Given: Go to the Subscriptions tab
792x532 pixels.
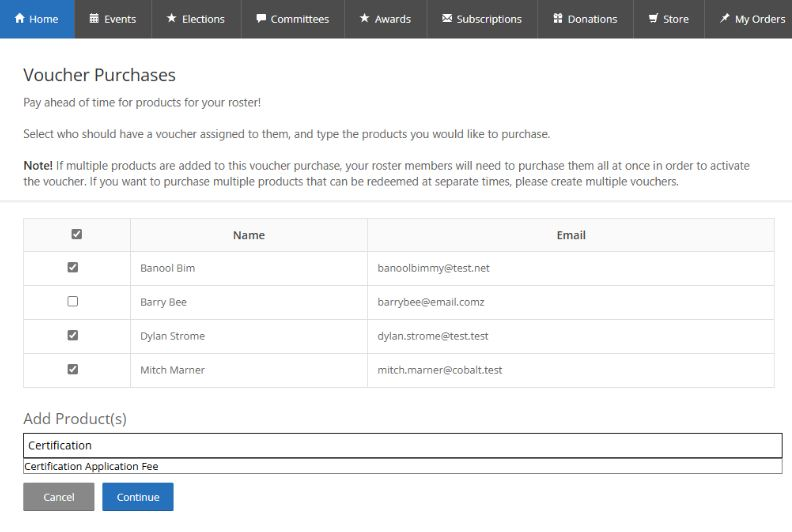Looking at the screenshot, I should pos(481,19).
